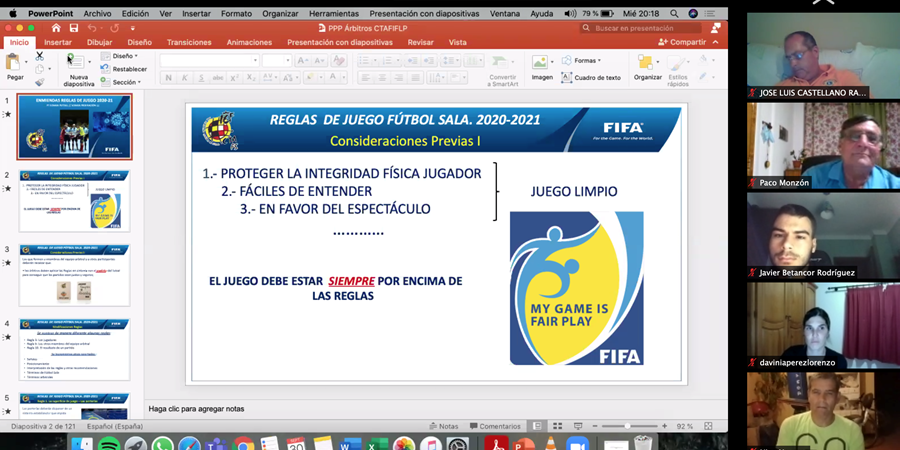The height and width of the screenshot is (450, 900).
Task: Cut selection with the scissors icon
Action: tap(40, 56)
